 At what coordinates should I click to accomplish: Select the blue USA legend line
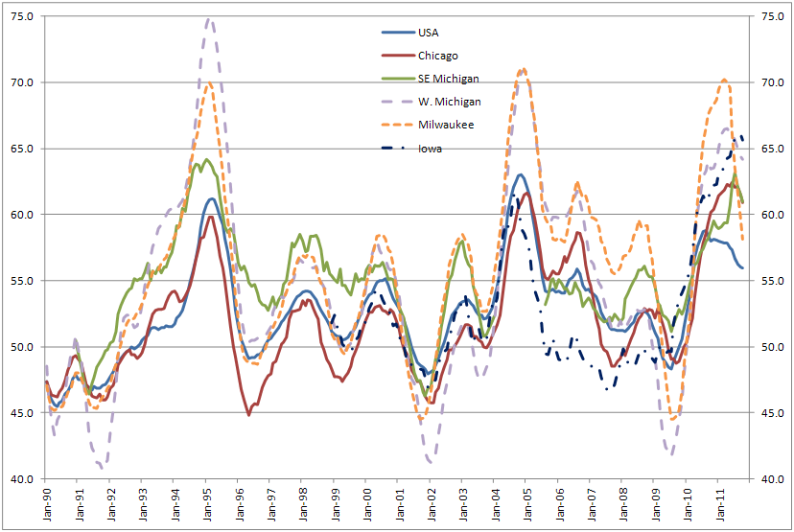(x=398, y=33)
